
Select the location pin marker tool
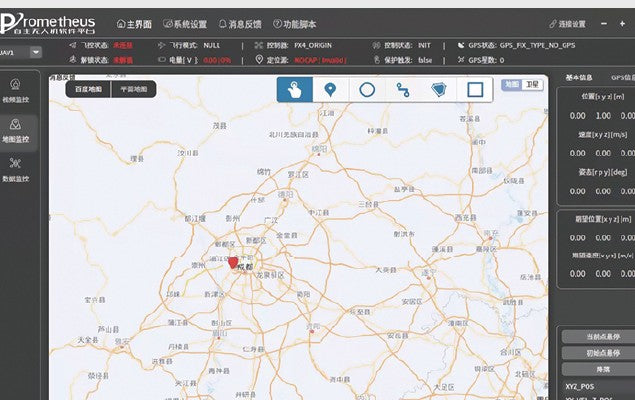coord(330,89)
